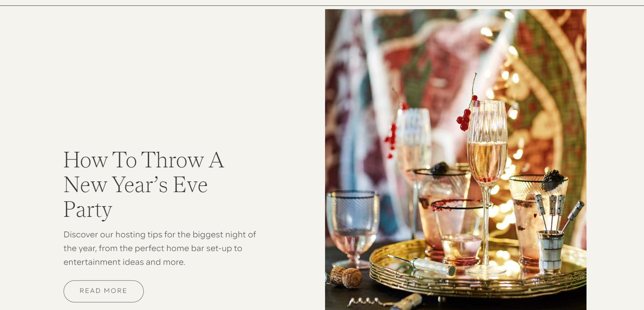Click the pearl-handled opener lying on the tray

[422, 265]
